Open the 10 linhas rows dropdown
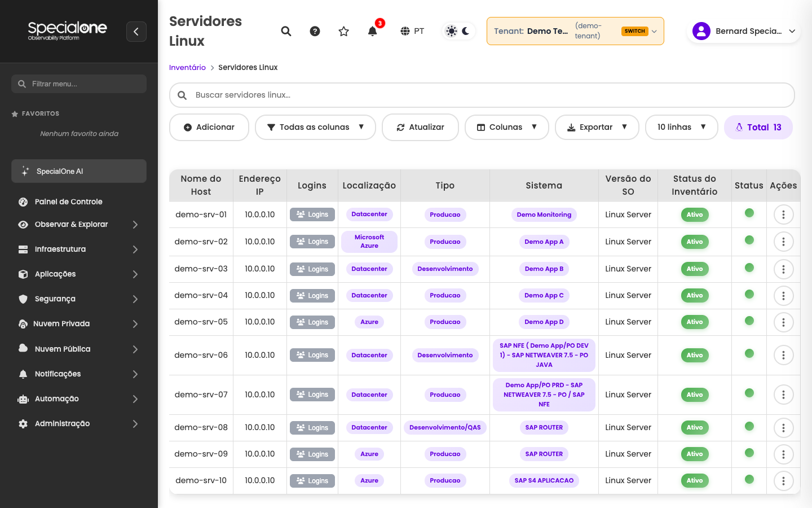 pos(681,127)
